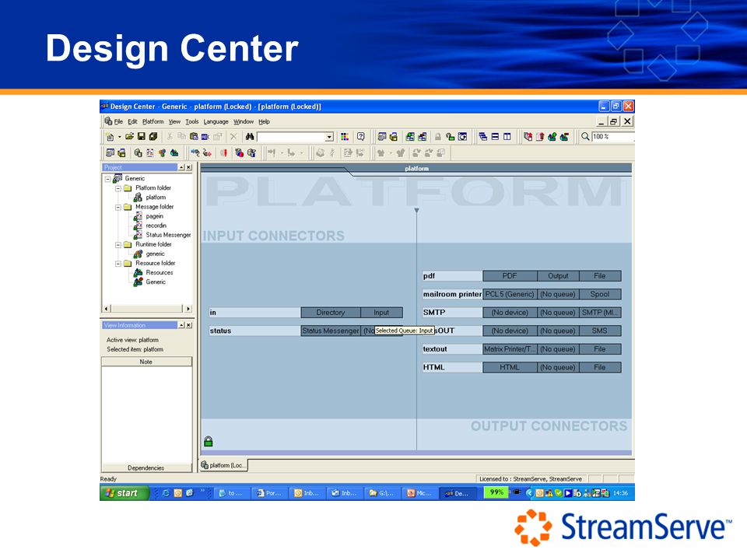This screenshot has width=747, height=560.
Task: Pin the Project panel with the arrow button
Action: click(181, 167)
